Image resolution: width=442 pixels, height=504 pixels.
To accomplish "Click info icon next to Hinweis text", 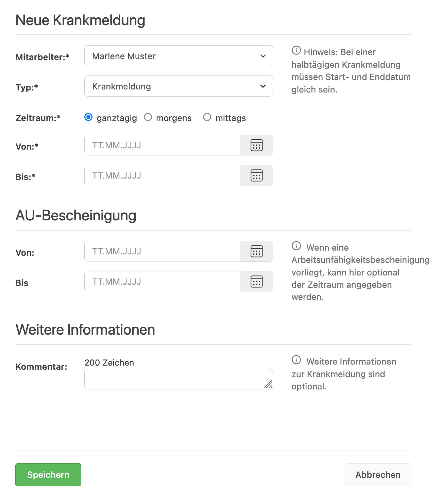I will (x=296, y=50).
